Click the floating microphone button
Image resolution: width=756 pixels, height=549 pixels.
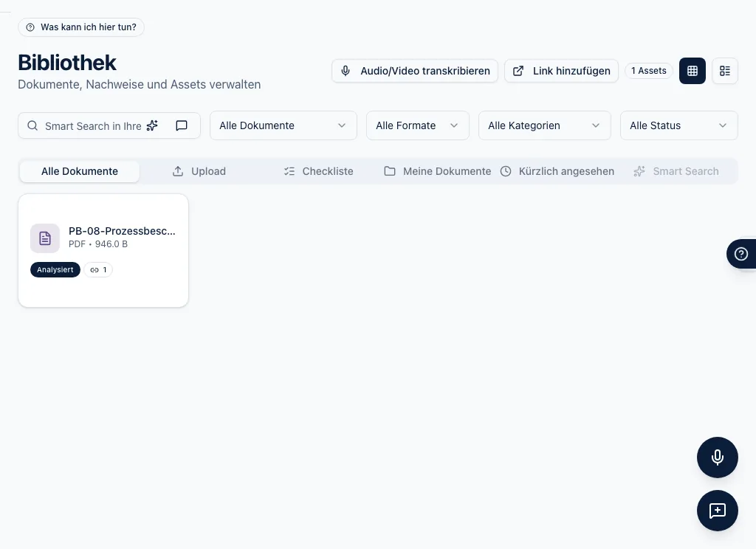[718, 457]
